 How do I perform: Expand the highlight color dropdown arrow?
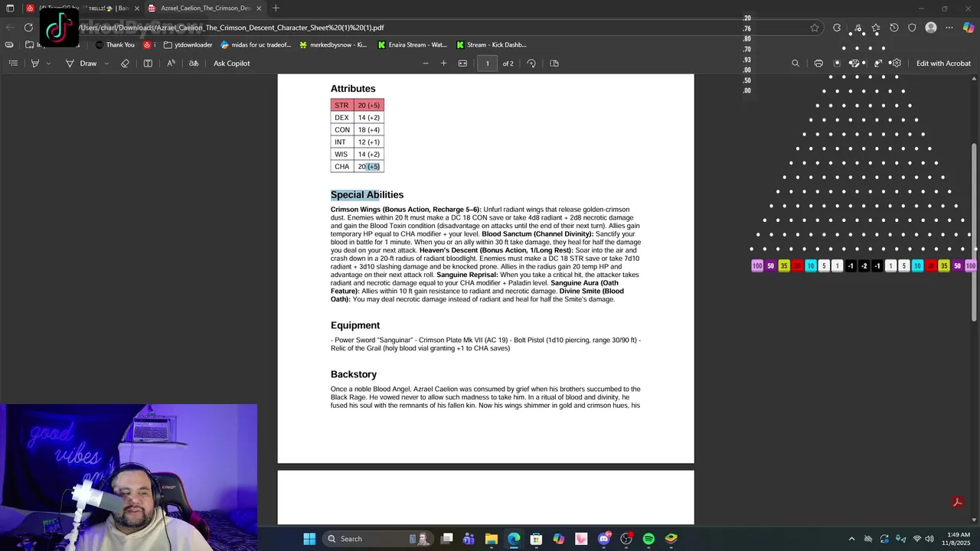click(x=48, y=64)
